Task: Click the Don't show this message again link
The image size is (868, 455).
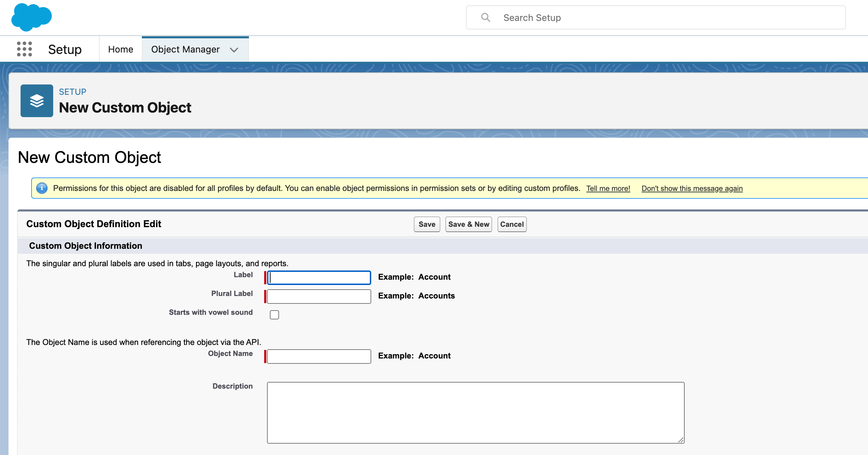Action: (692, 188)
